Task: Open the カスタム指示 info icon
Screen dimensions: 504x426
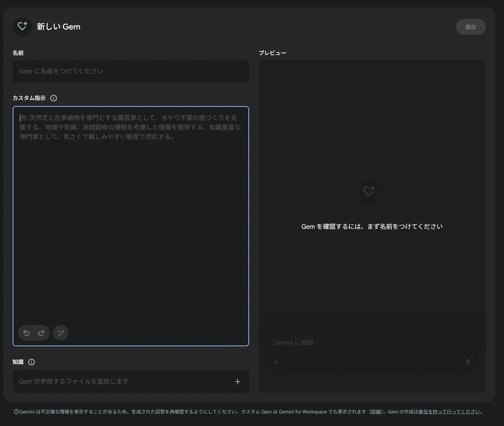Action: 53,98
